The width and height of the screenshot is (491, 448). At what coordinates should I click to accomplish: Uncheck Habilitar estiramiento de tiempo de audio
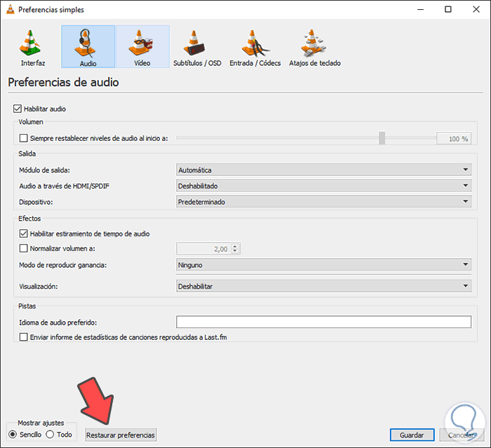(x=23, y=233)
